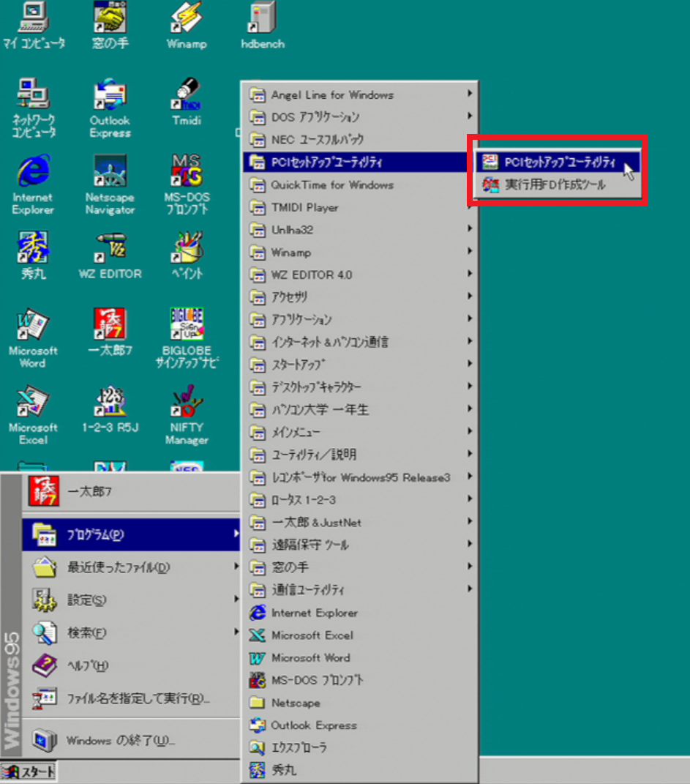Select the hdbench desktop shortcut
Image resolution: width=690 pixels, height=784 pixels.
click(263, 25)
